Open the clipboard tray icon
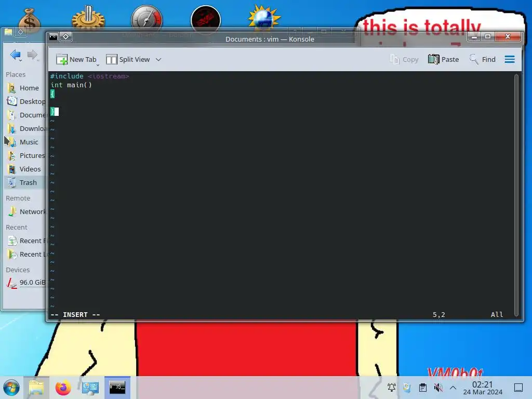The width and height of the screenshot is (532, 399). pos(423,388)
